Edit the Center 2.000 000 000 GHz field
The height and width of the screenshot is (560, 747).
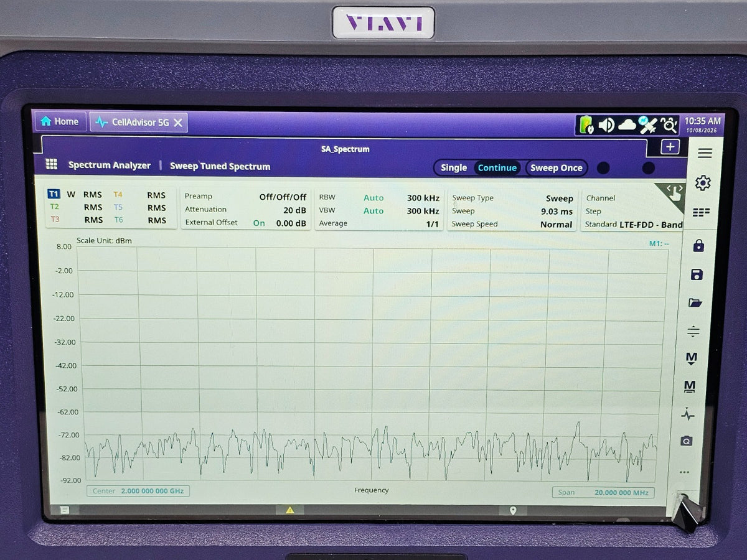(138, 491)
